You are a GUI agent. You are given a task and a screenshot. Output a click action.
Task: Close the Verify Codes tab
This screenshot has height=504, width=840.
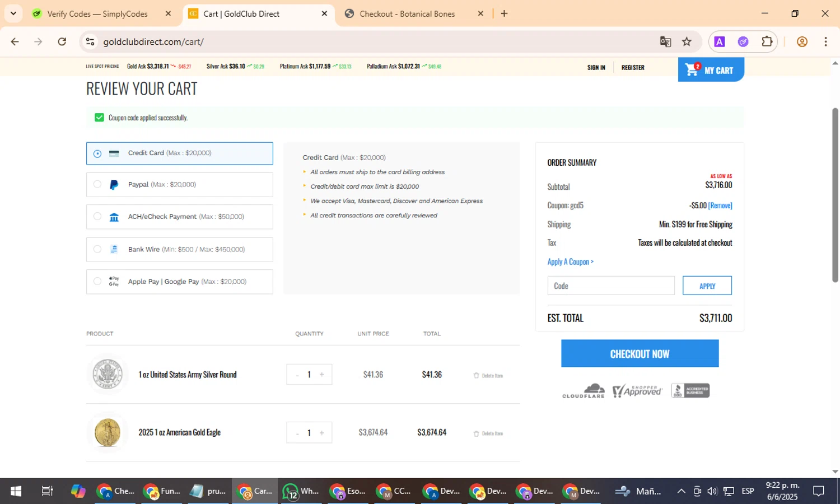pyautogui.click(x=168, y=13)
